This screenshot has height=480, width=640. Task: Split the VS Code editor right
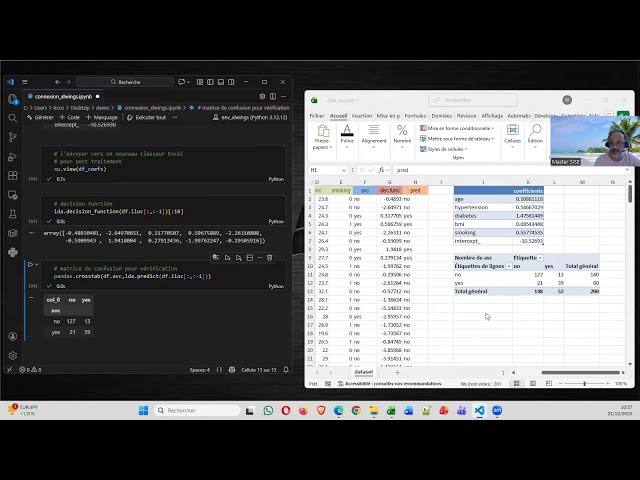coord(273,96)
